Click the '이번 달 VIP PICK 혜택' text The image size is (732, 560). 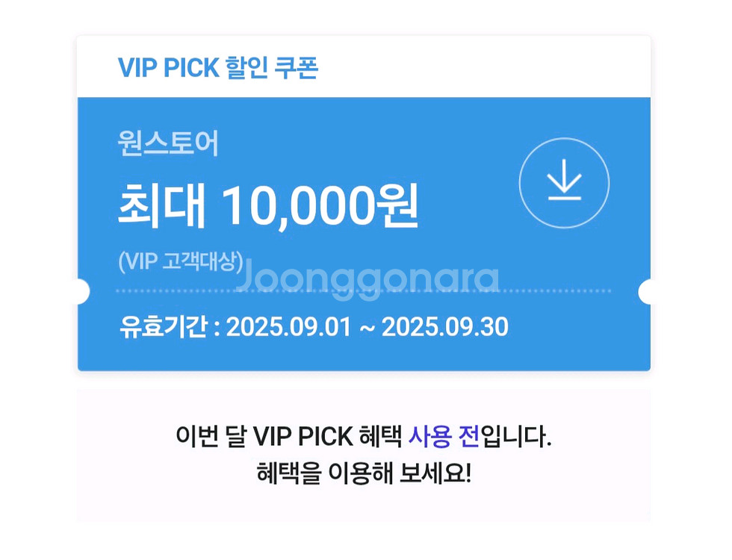pyautogui.click(x=288, y=436)
